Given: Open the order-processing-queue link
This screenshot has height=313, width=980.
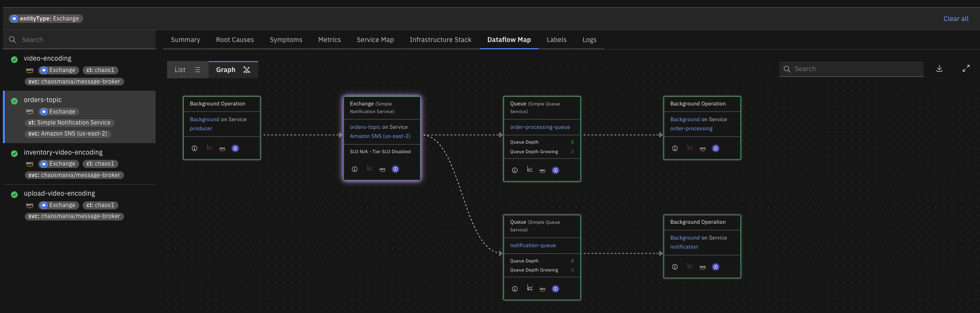Looking at the screenshot, I should coord(540,127).
